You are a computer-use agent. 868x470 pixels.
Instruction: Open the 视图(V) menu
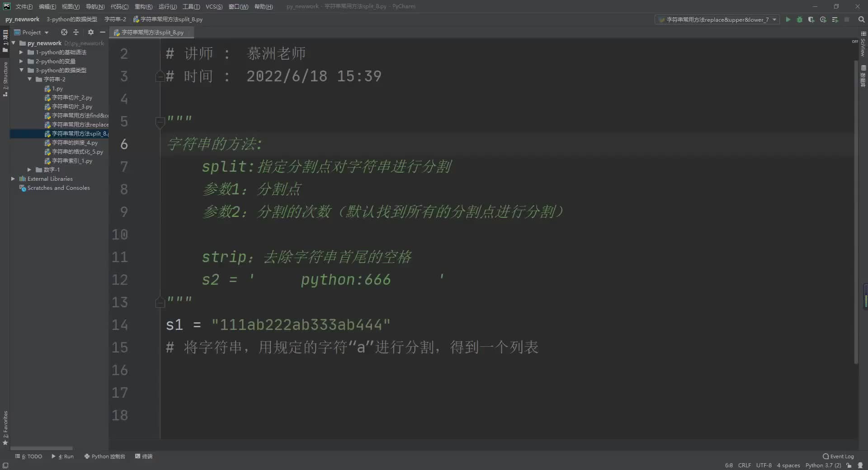(71, 6)
